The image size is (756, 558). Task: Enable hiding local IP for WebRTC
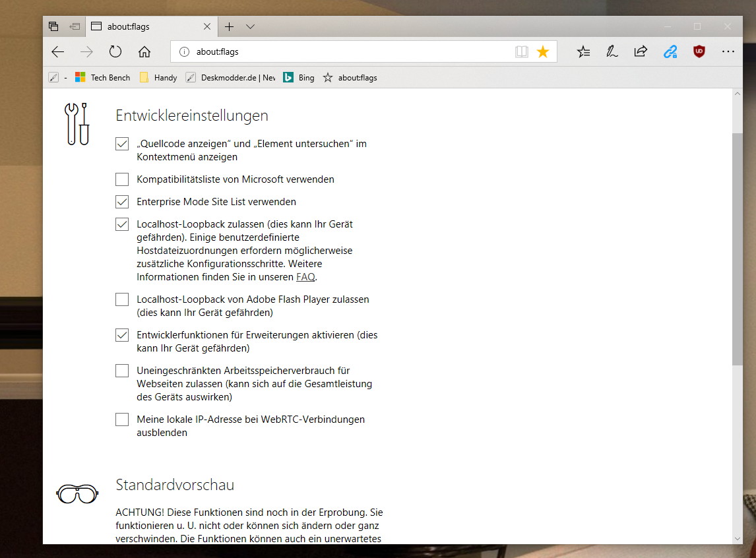point(122,419)
